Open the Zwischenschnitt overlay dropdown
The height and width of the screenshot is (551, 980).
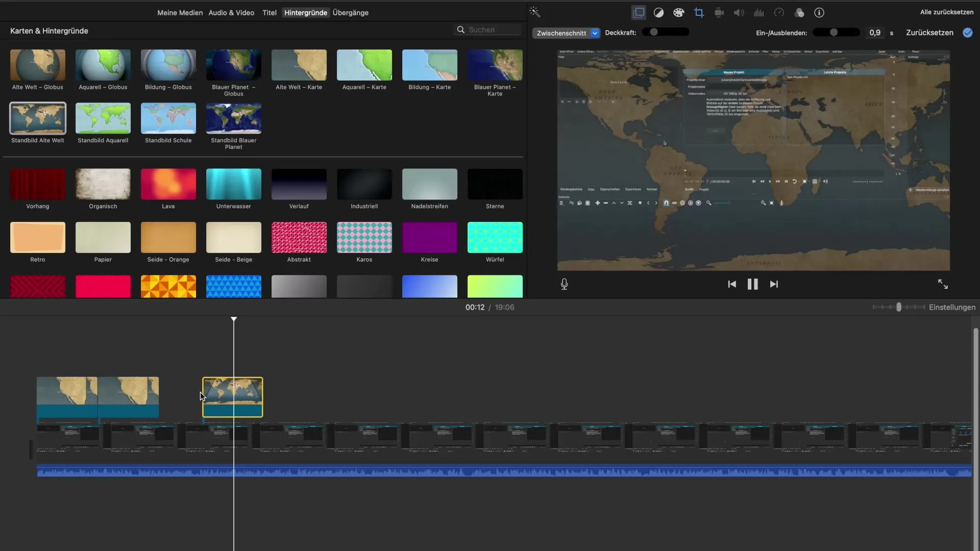(566, 33)
